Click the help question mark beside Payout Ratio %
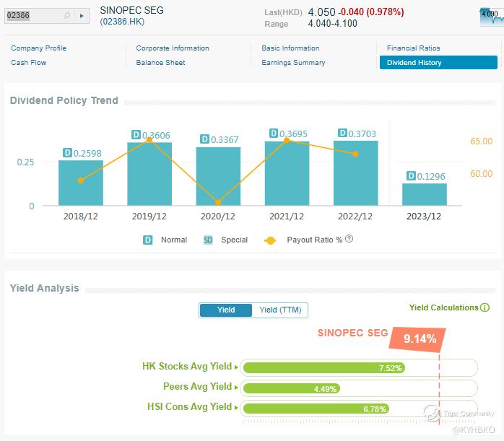This screenshot has height=441, width=504. (x=349, y=239)
